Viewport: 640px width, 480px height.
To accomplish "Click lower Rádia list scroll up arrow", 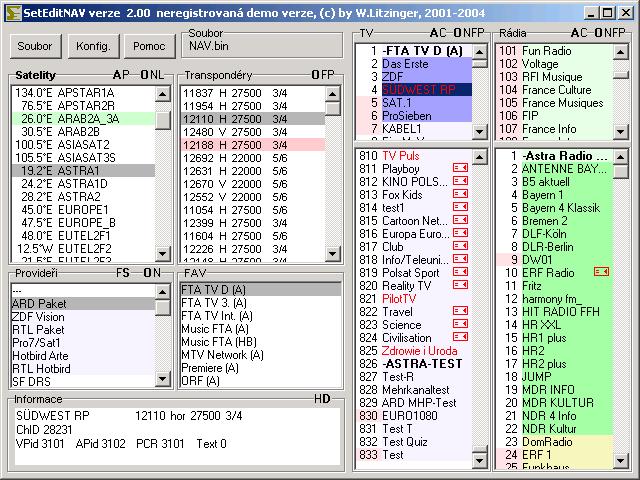I will tap(620, 157).
